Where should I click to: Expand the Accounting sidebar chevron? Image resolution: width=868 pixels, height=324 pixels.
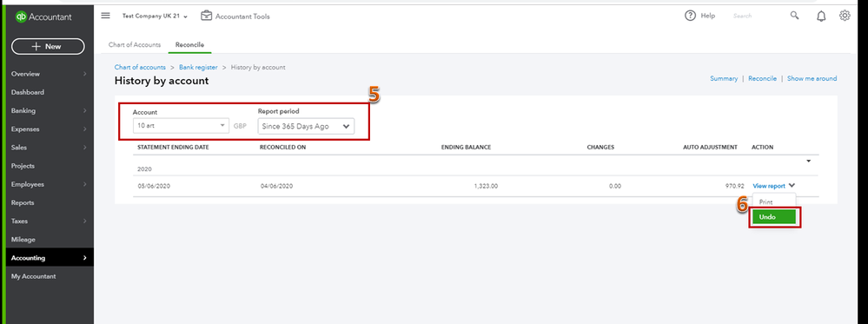tap(84, 258)
